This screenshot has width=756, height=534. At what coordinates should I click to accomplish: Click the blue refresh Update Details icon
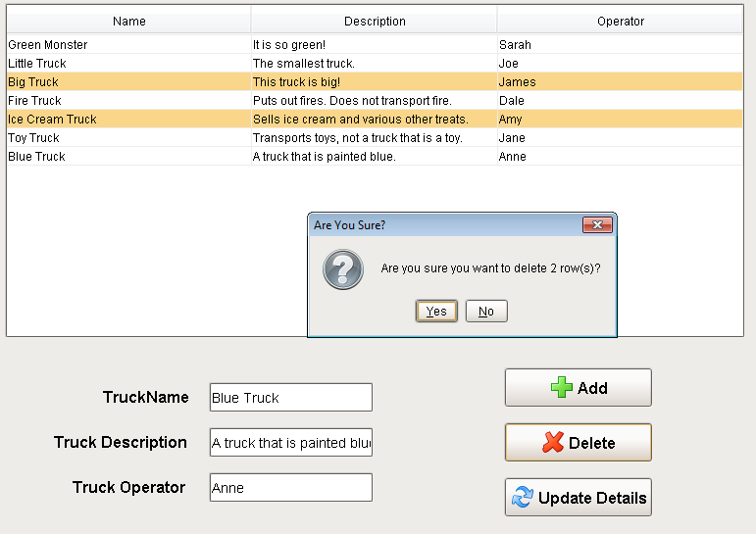(x=523, y=497)
